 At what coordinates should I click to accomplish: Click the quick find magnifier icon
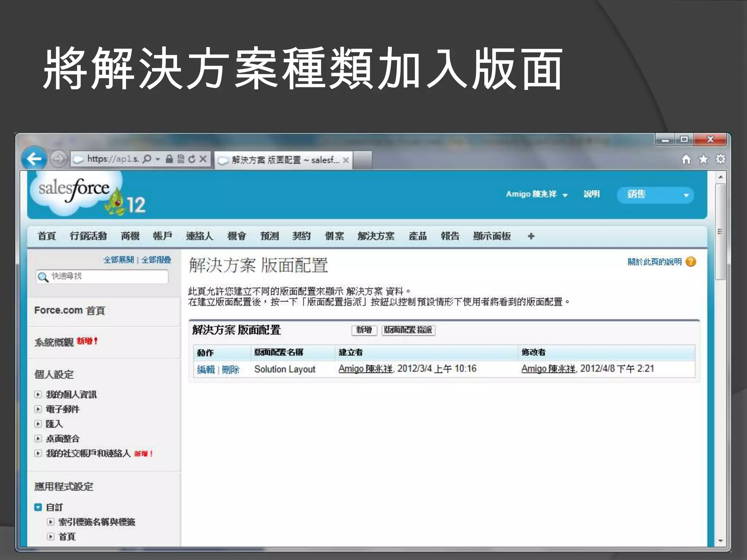pos(43,277)
